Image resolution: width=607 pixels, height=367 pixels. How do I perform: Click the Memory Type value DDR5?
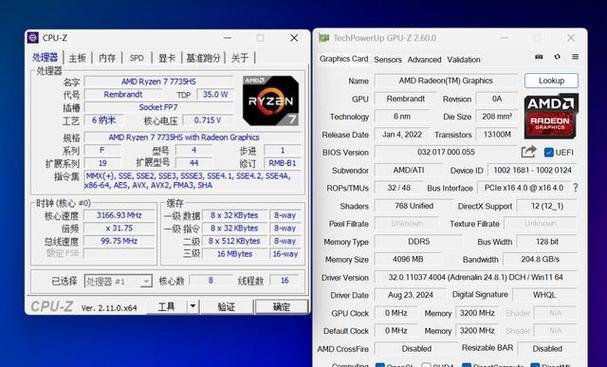pyautogui.click(x=418, y=242)
